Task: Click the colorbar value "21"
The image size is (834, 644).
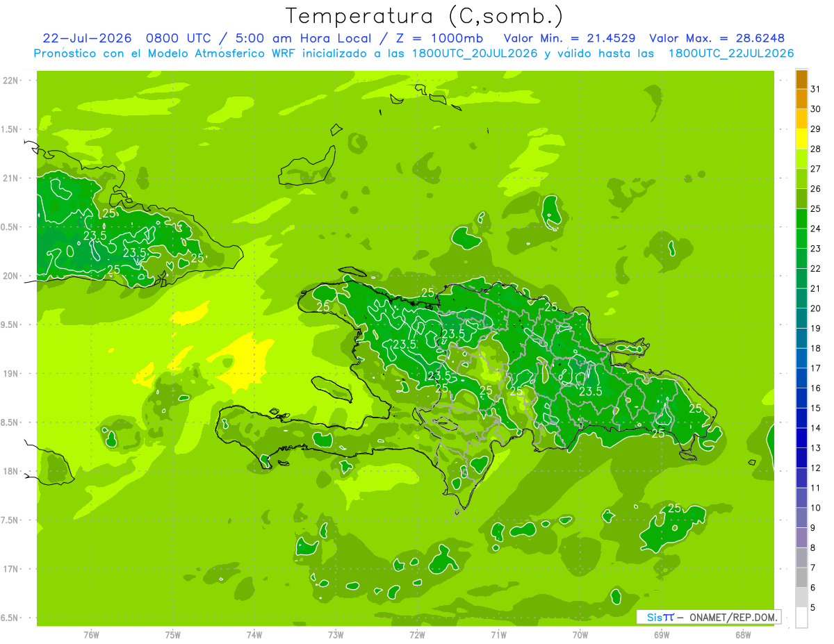Action: click(815, 288)
